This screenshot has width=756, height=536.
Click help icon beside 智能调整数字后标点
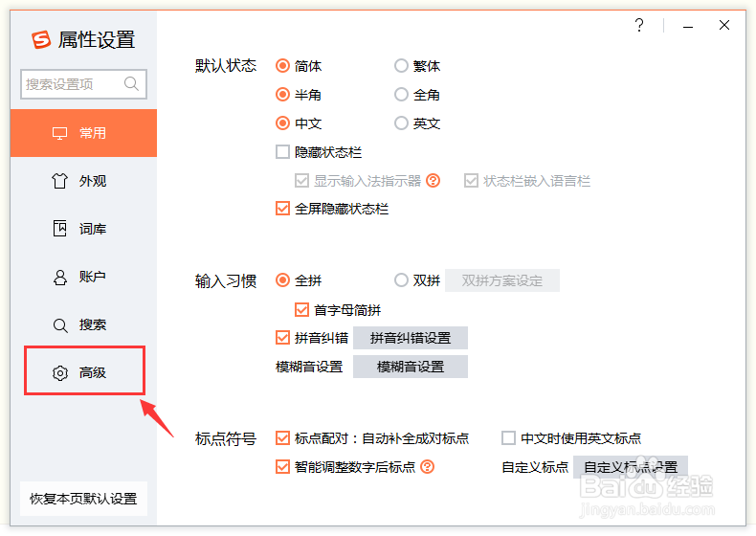[x=428, y=467]
